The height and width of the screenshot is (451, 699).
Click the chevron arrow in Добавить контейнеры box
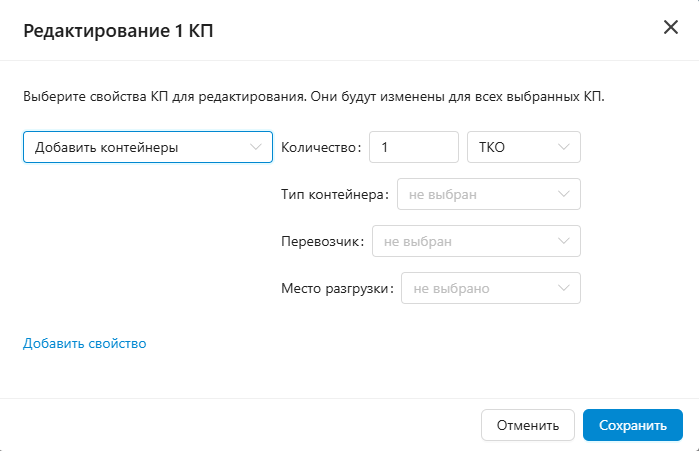(255, 147)
